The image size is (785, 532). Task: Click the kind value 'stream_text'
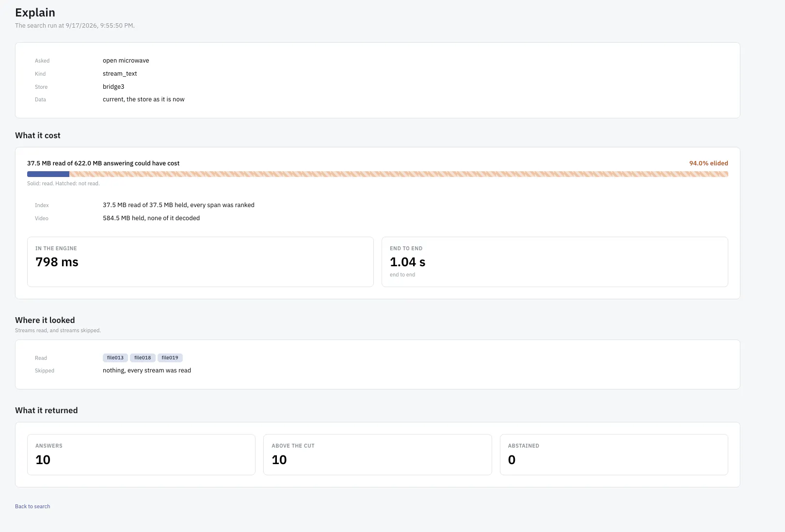tap(120, 74)
